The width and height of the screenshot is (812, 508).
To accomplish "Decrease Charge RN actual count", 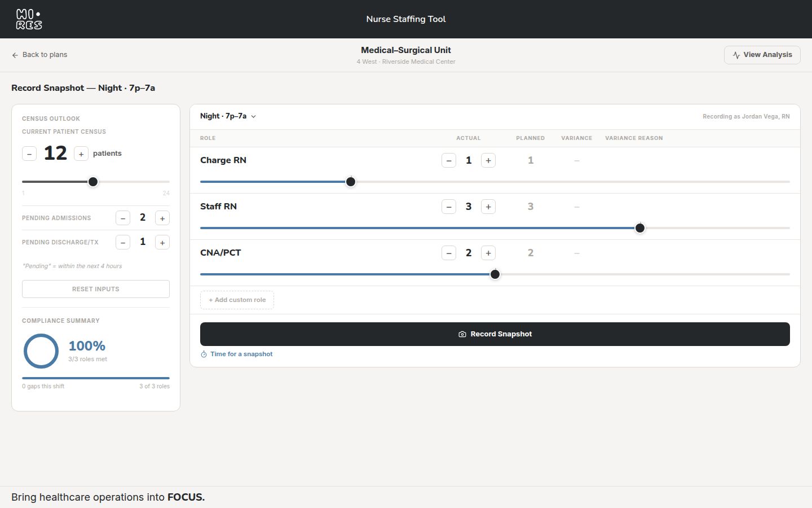I will (x=449, y=160).
